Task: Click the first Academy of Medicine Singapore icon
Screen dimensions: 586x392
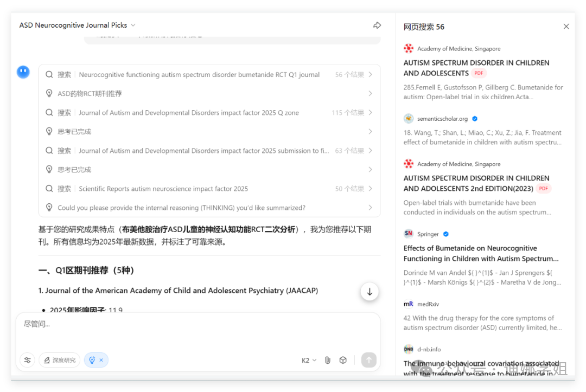Action: click(x=409, y=48)
